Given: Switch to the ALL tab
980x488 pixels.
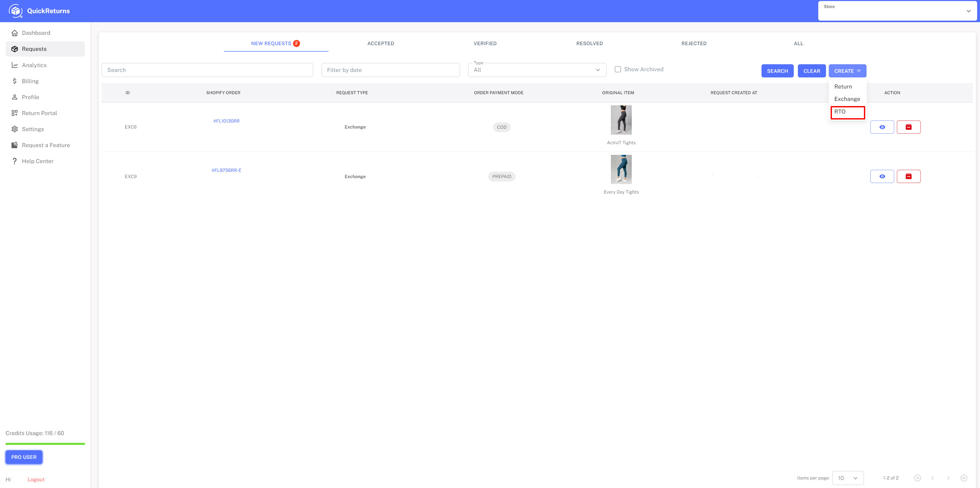Looking at the screenshot, I should 798,43.
